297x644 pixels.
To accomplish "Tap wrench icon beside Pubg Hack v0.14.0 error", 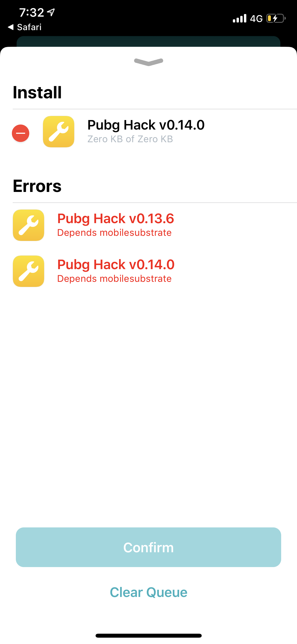I will (x=29, y=271).
